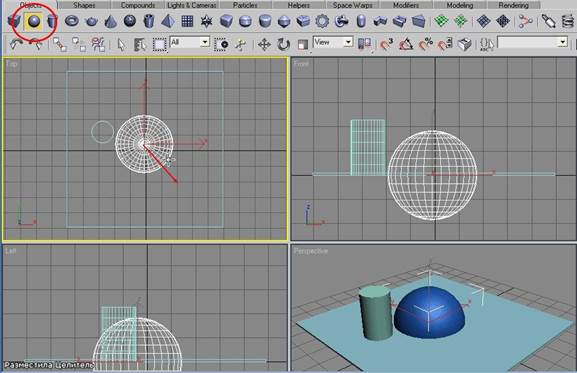Pick the Pyramid primitive icon
The image size is (577, 373).
click(x=168, y=21)
